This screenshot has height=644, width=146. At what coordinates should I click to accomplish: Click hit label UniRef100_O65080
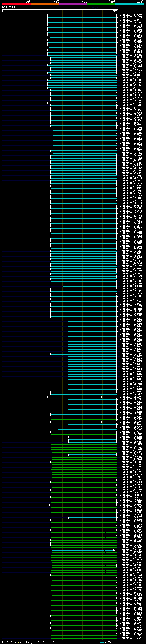coord(131,55)
